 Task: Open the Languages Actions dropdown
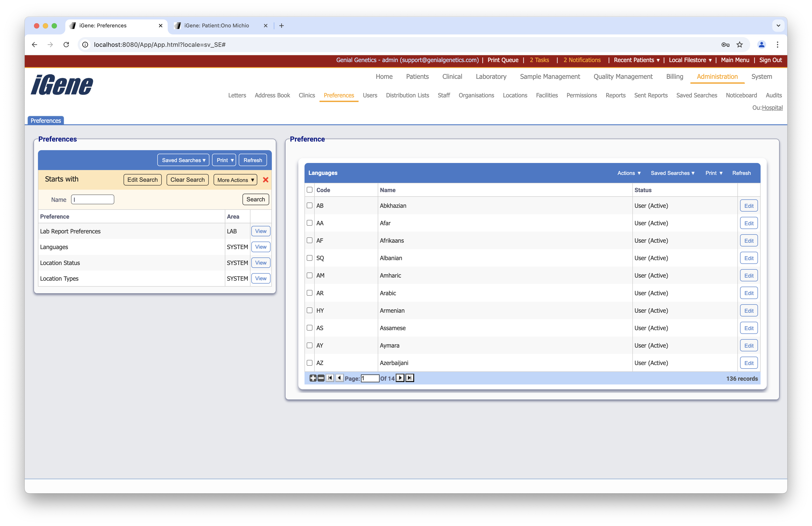tap(629, 173)
